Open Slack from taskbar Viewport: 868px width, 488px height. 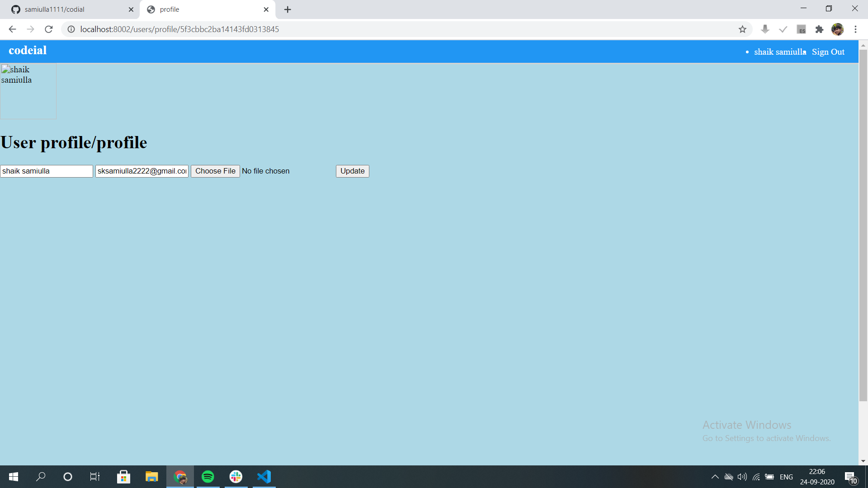click(236, 477)
